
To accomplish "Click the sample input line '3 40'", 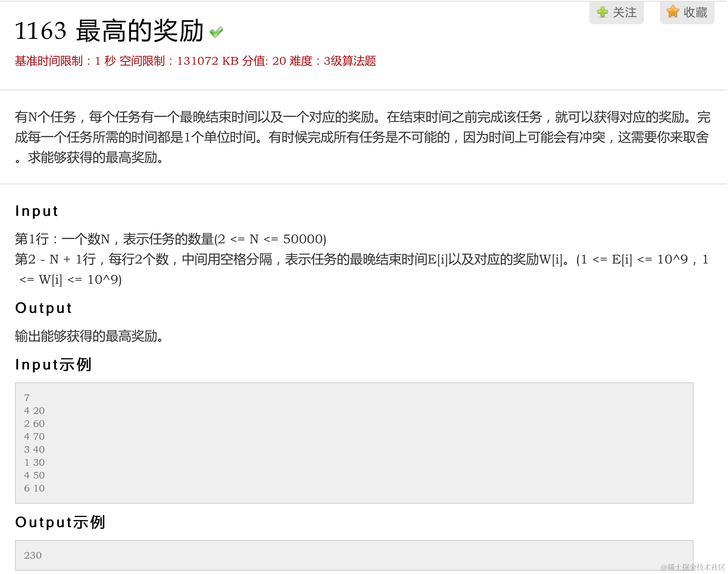I will (34, 449).
